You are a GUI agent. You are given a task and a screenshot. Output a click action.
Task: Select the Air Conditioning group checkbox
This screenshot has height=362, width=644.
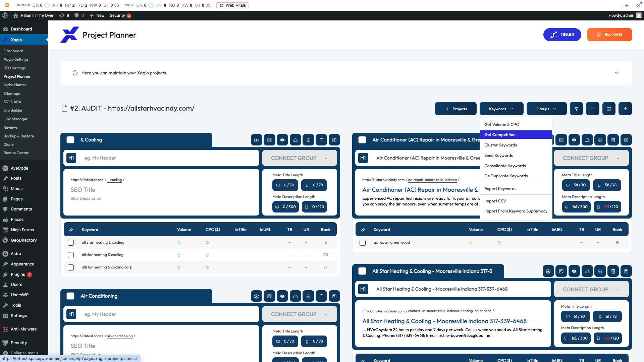70,296
